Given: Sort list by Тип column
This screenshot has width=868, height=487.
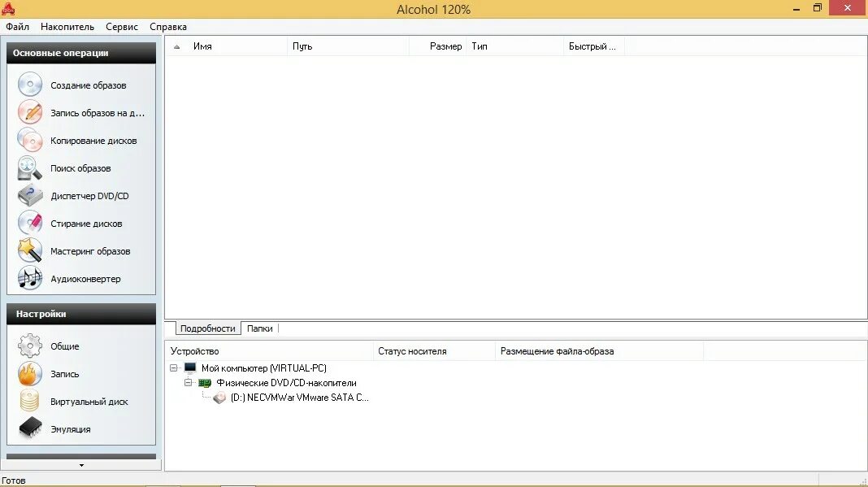Looking at the screenshot, I should (515, 46).
